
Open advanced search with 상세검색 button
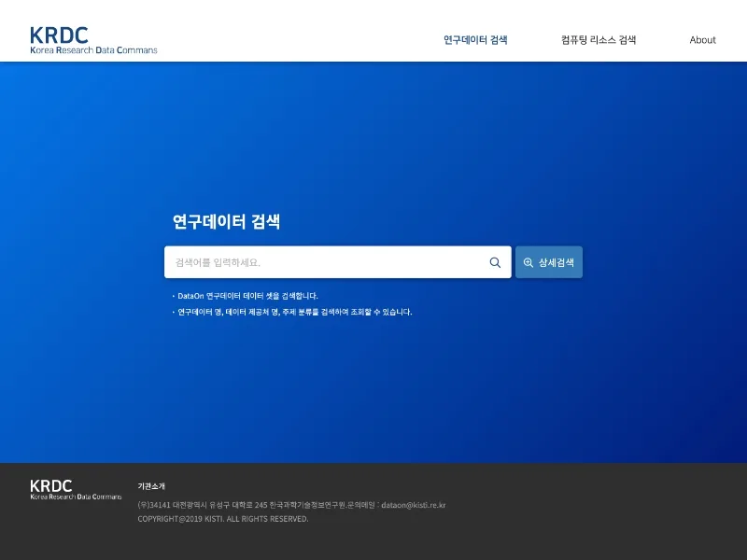(549, 262)
